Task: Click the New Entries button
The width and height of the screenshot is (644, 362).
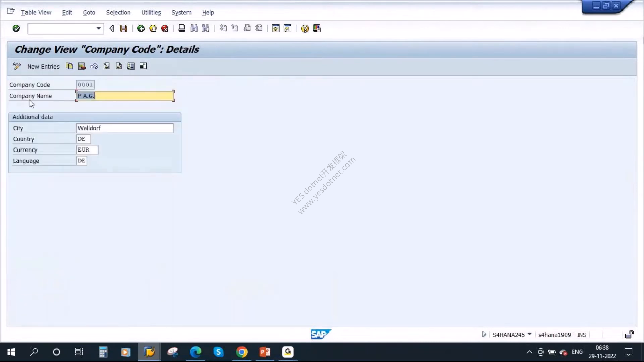Action: pos(43,67)
